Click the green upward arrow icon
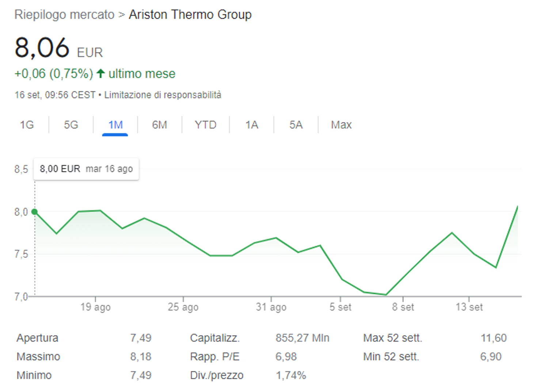 [101, 73]
